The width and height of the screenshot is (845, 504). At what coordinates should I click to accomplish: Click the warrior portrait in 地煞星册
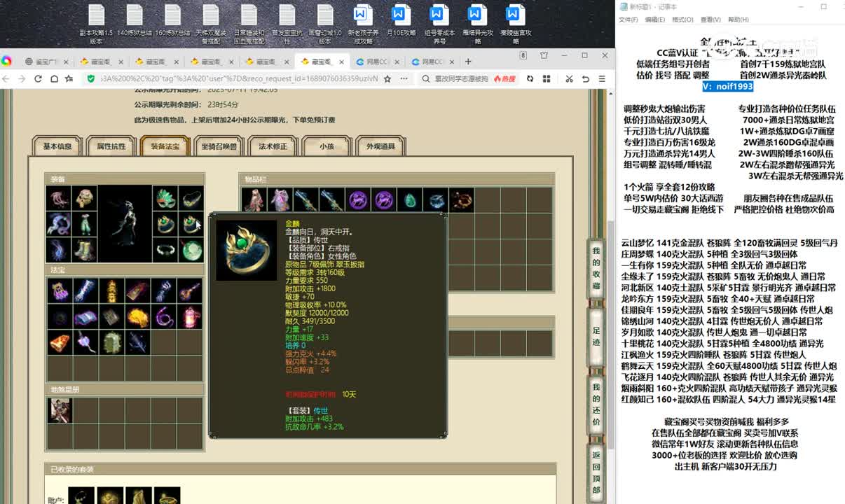(x=59, y=410)
